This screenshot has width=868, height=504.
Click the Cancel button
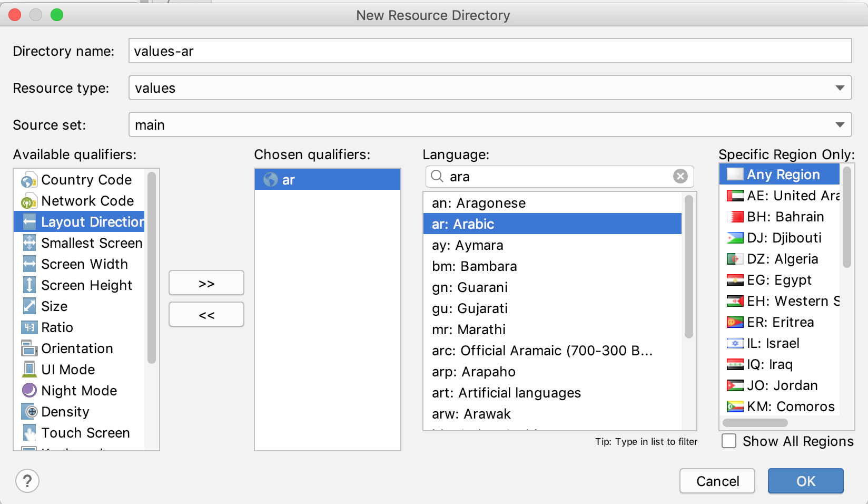pyautogui.click(x=717, y=481)
